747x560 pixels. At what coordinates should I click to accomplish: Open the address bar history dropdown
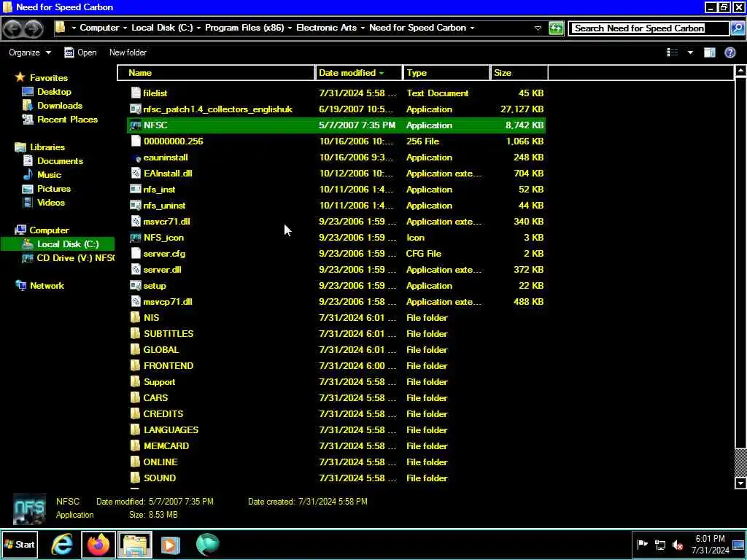(538, 28)
